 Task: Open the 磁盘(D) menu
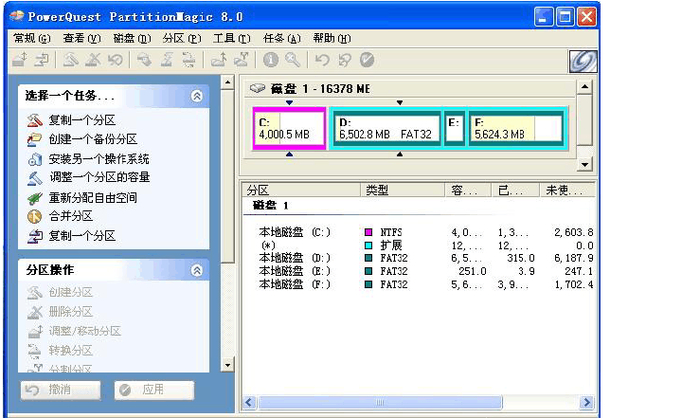tap(132, 38)
